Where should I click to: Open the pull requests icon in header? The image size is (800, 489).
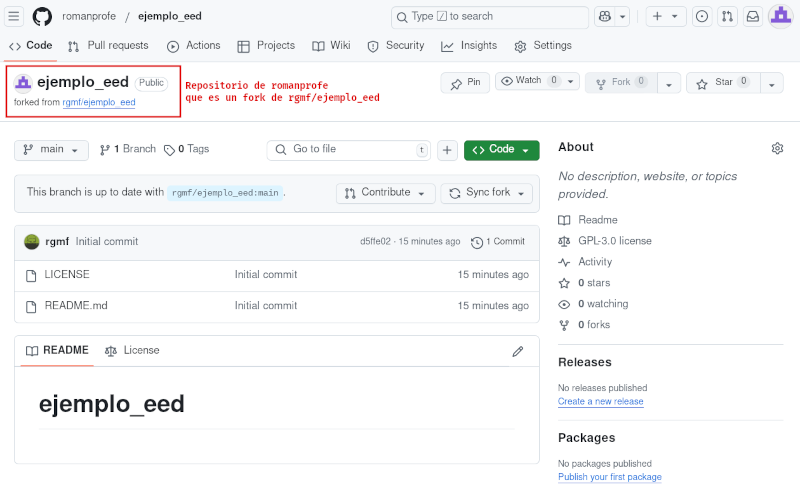point(727,16)
